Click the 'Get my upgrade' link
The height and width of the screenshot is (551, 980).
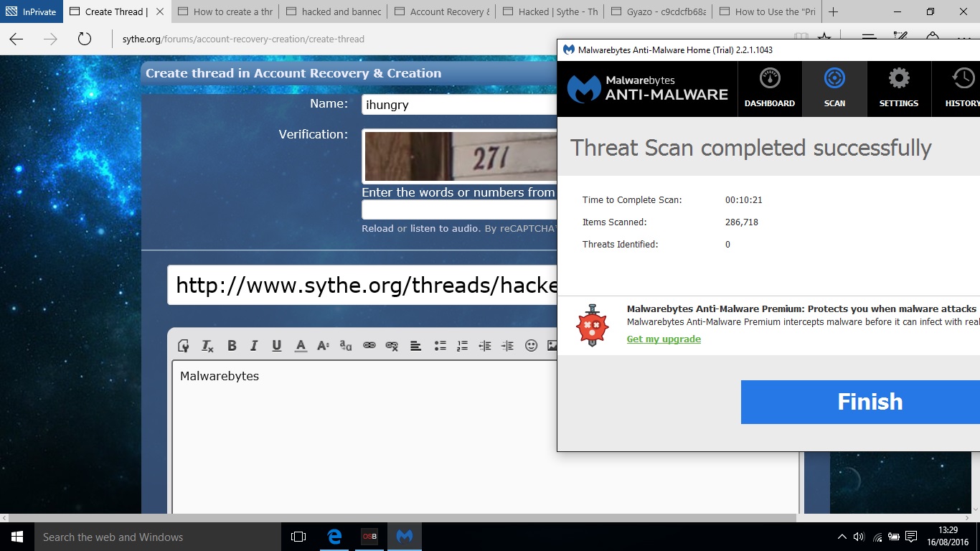coord(664,339)
